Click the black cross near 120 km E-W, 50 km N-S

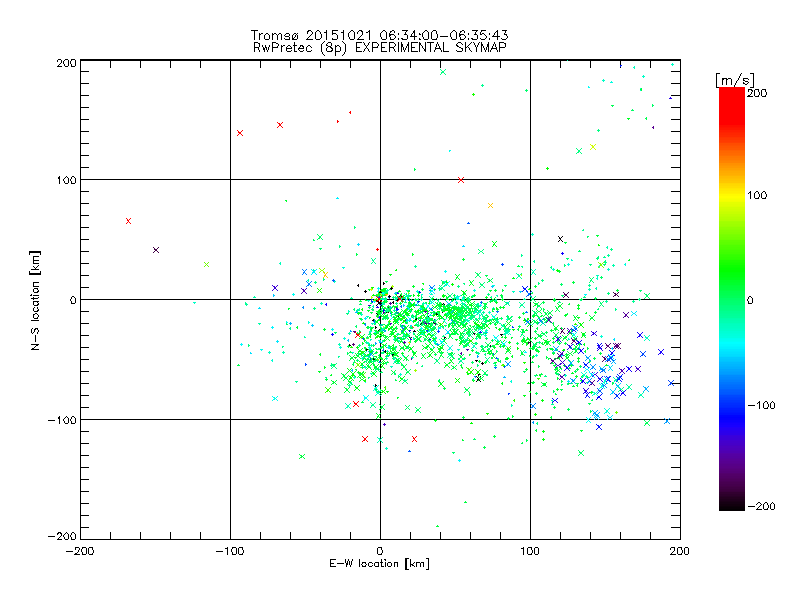tap(561, 239)
